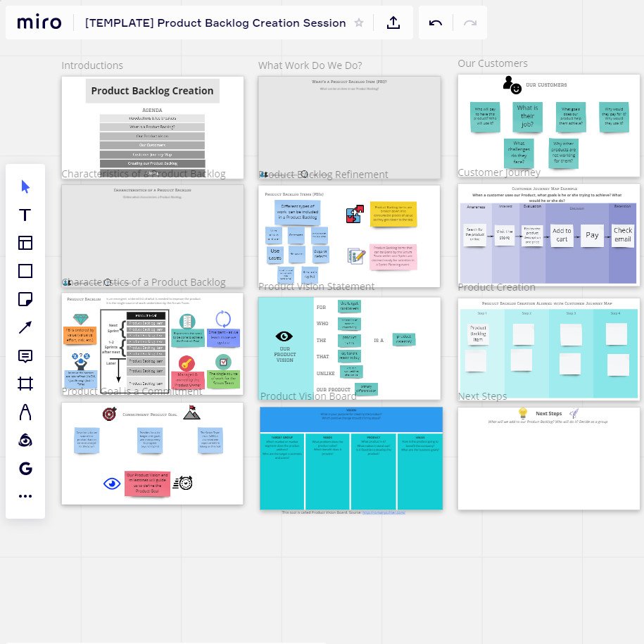The image size is (644, 644).
Task: Select the cursor arrow tool
Action: pyautogui.click(x=25, y=187)
